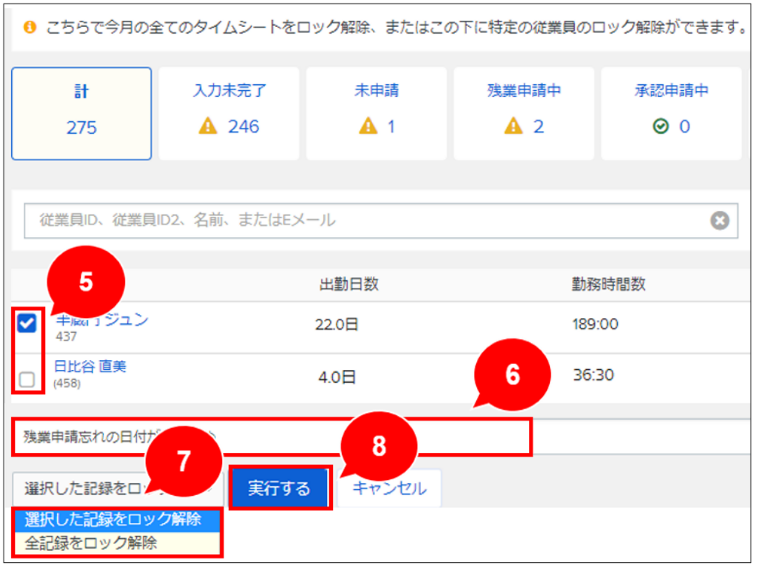Choose 選択した記録をロック解除 from the list

point(113,519)
